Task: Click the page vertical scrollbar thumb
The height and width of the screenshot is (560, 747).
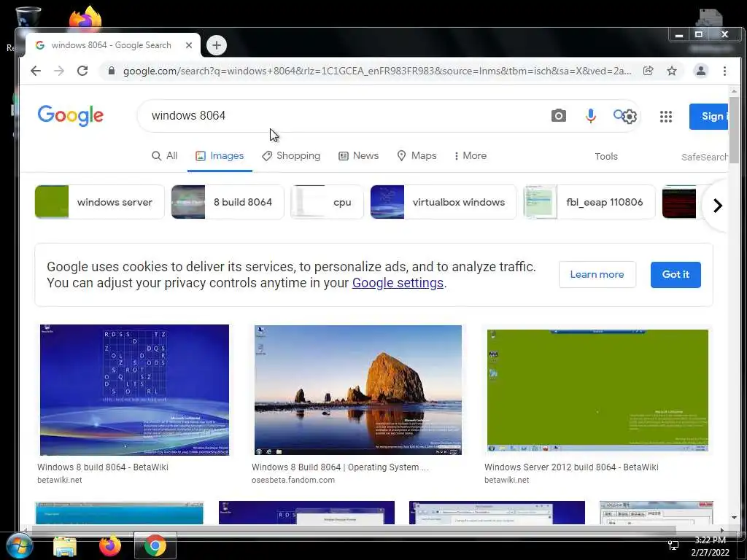Action: pyautogui.click(x=734, y=130)
